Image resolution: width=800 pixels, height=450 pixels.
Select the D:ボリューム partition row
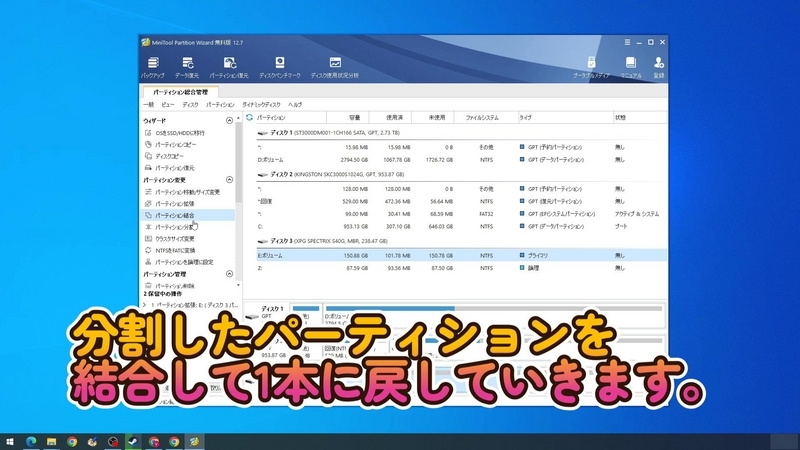pos(461,160)
